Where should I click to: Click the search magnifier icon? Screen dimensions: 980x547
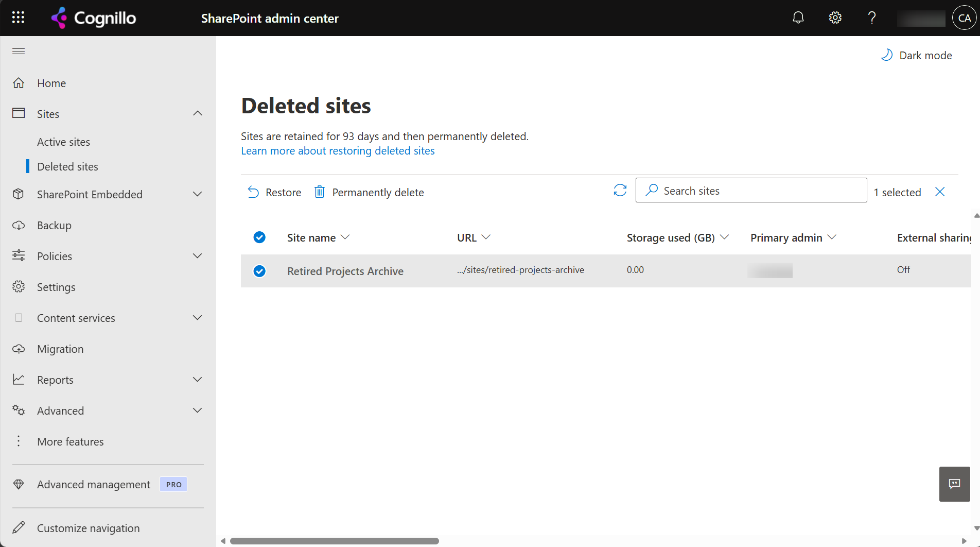[652, 190]
